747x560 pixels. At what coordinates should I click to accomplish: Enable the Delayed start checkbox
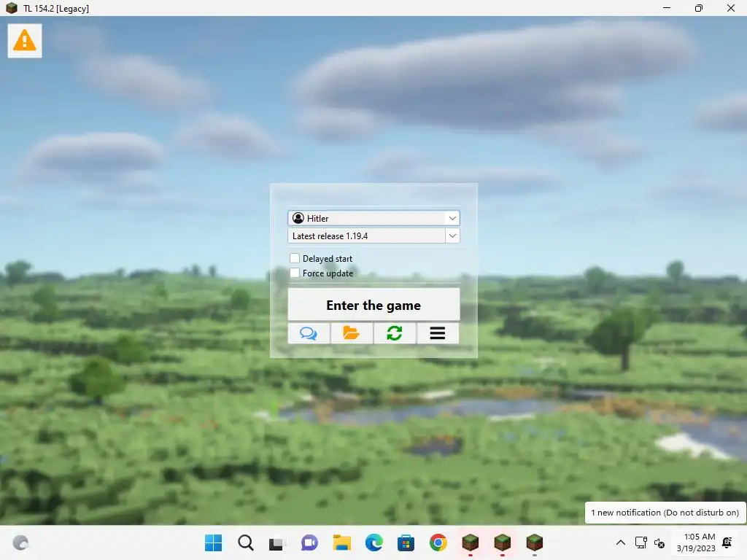pyautogui.click(x=295, y=258)
